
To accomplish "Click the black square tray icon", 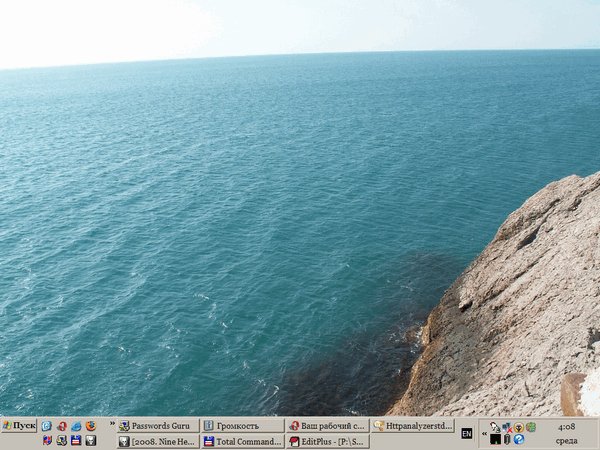I will (x=496, y=439).
